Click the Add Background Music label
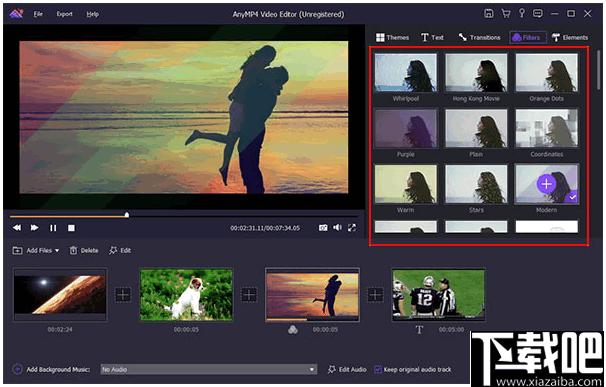This screenshot has width=606, height=387. 58,370
